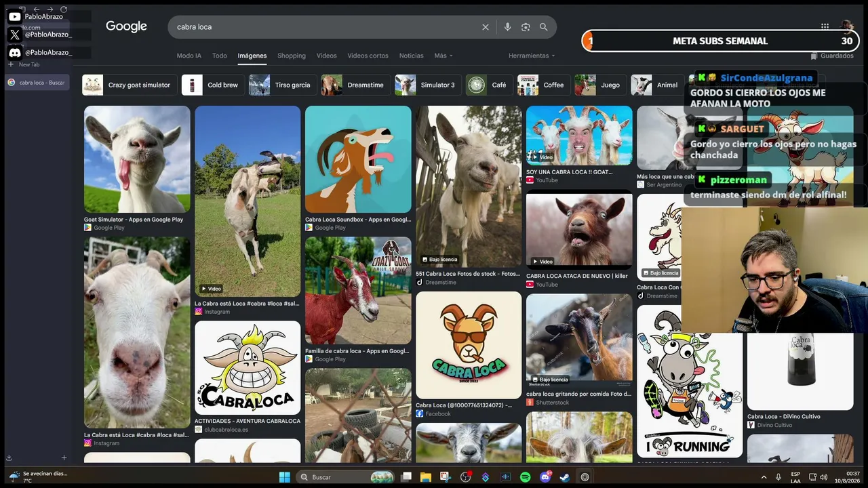868x488 pixels.
Task: Switch to the Videos tab
Action: (326, 56)
